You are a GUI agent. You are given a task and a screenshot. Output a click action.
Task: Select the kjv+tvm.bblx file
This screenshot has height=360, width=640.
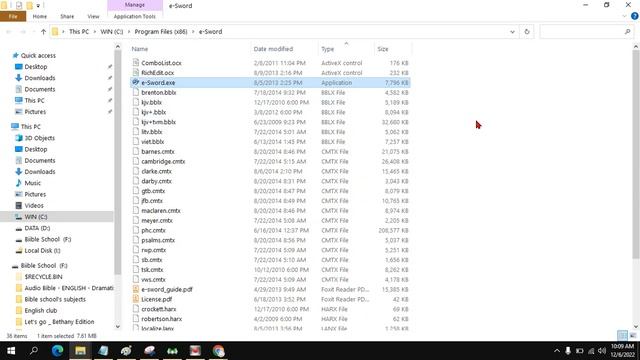click(158, 122)
